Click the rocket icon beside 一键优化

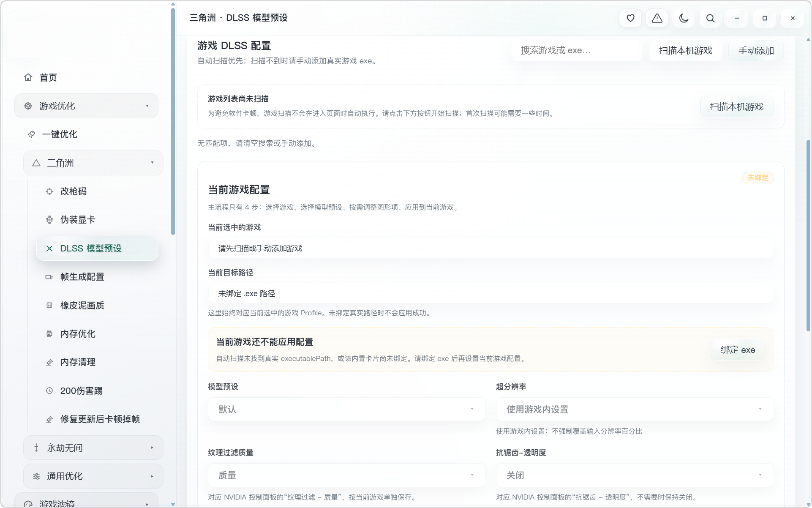point(31,134)
